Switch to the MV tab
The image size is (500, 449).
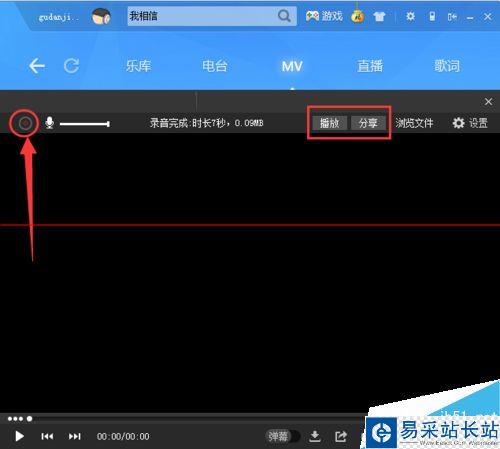tap(292, 66)
